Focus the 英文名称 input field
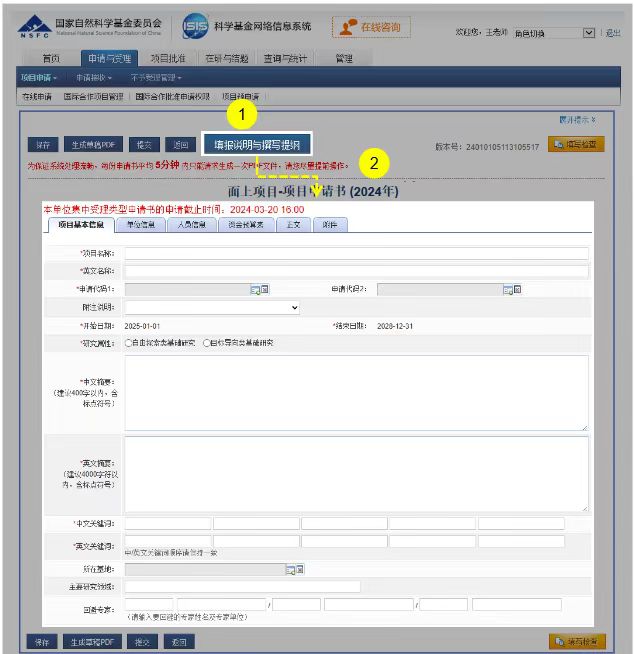Viewport: 634px width, 654px height. tap(356, 272)
